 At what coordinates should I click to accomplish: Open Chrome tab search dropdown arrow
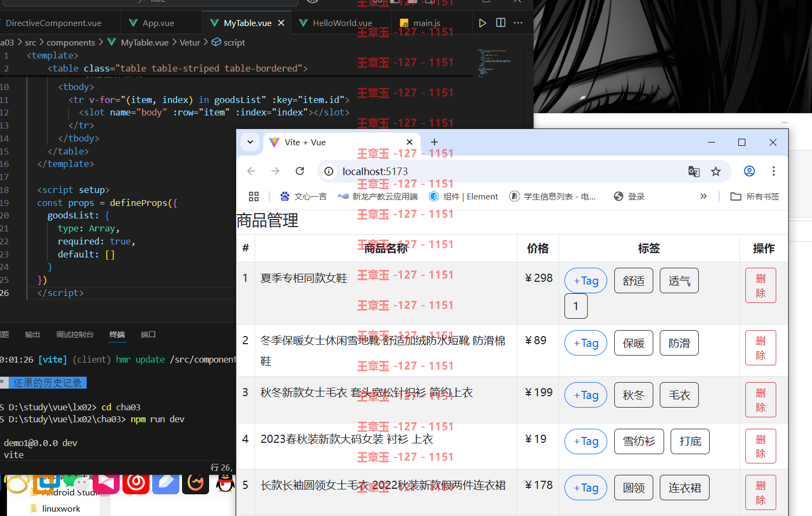click(250, 142)
